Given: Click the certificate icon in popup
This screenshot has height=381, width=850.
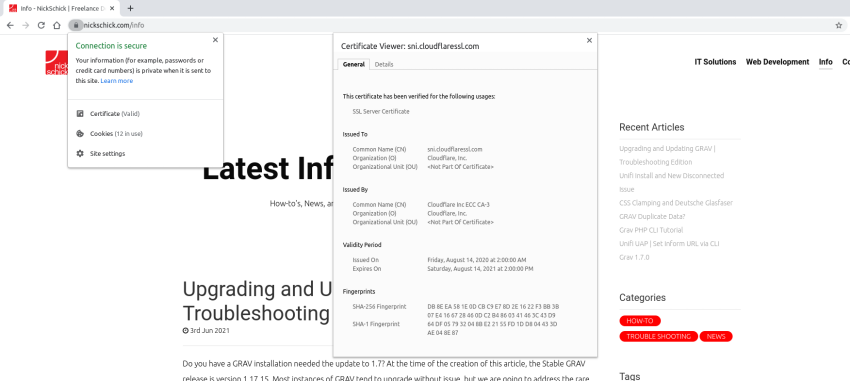Looking at the screenshot, I should pyautogui.click(x=80, y=114).
